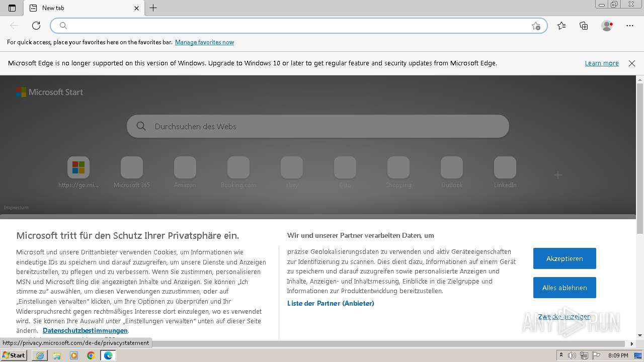This screenshot has height=362, width=644.
Task: Close the New tab tab
Action: pyautogui.click(x=137, y=8)
